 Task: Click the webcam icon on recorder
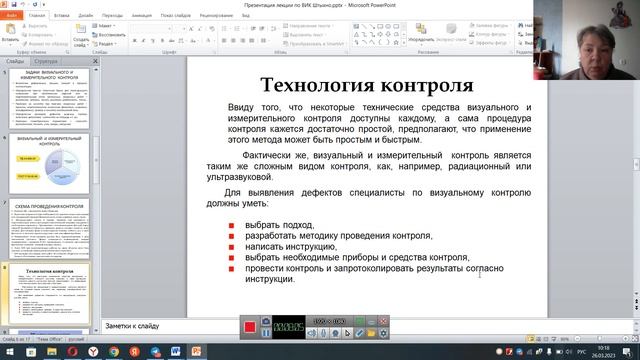(x=335, y=333)
